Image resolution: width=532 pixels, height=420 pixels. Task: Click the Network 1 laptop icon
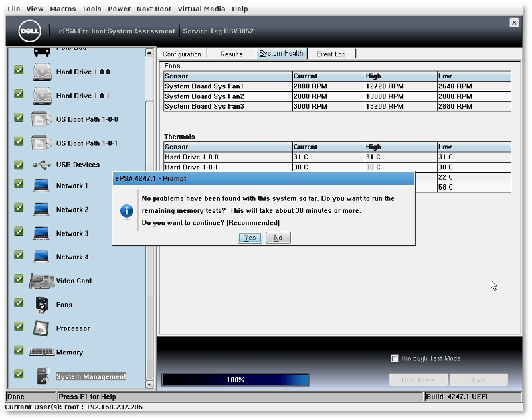point(41,186)
